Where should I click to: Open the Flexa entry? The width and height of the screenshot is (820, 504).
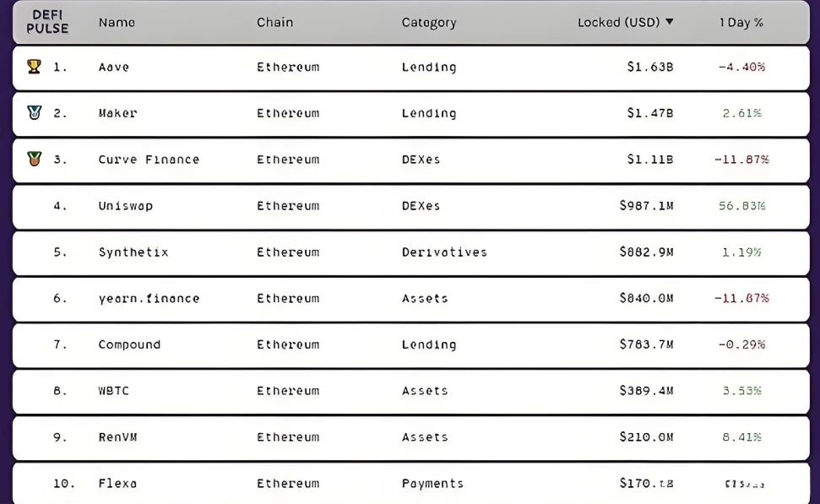(x=117, y=483)
